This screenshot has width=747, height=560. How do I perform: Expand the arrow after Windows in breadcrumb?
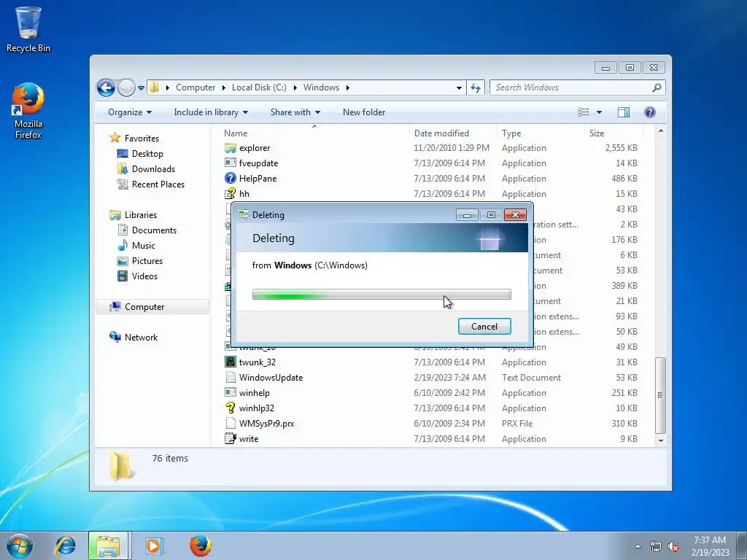point(348,87)
